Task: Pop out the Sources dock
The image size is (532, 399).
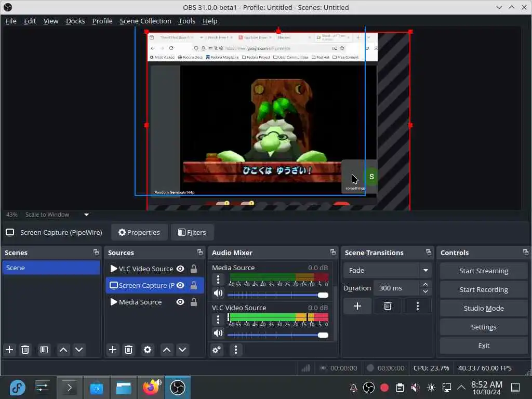Action: [200, 252]
